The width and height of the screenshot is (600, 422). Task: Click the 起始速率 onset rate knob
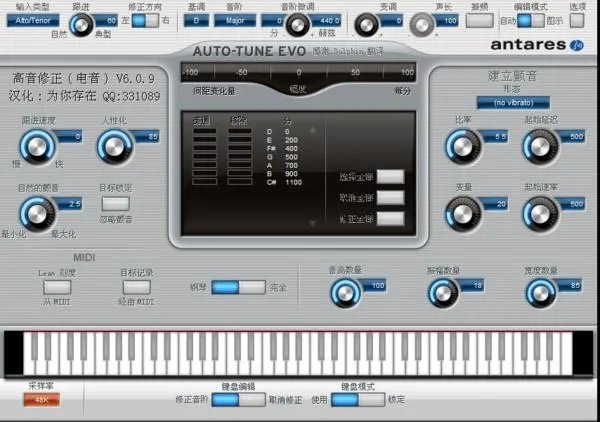pos(540,215)
